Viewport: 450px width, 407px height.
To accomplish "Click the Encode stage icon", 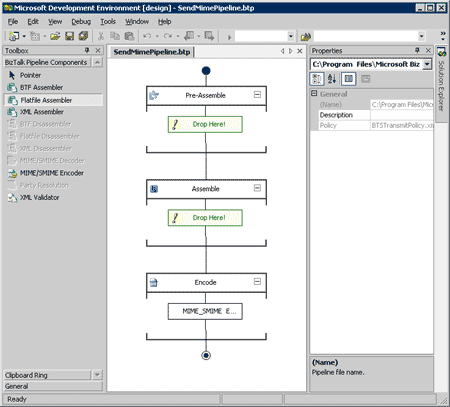I will [x=154, y=283].
